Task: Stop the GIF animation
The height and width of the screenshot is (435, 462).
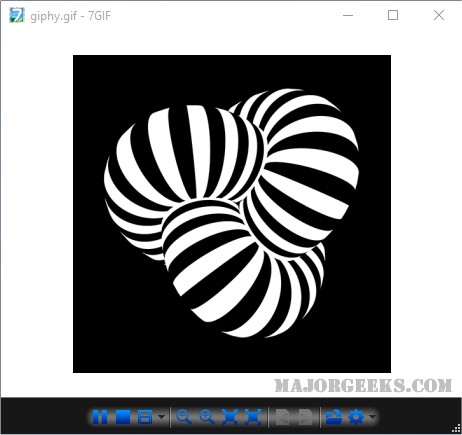Action: click(x=123, y=417)
